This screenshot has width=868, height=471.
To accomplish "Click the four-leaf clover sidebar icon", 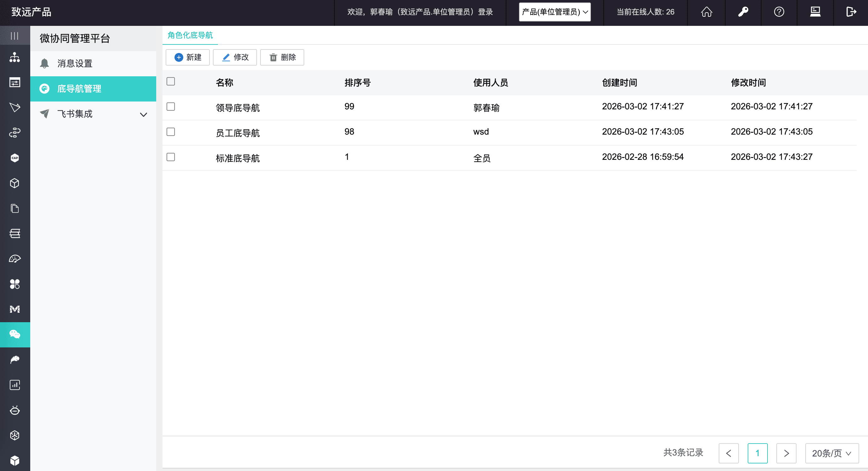I will pyautogui.click(x=14, y=284).
